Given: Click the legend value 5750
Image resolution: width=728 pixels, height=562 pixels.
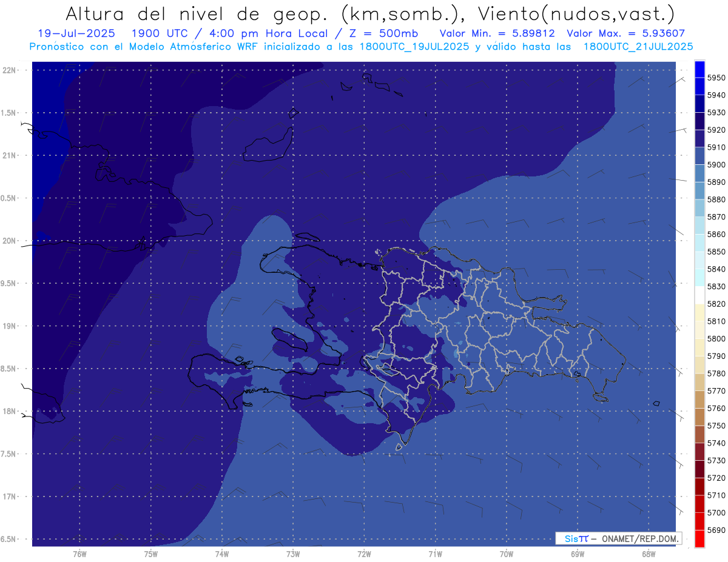Looking at the screenshot, I should 716,426.
